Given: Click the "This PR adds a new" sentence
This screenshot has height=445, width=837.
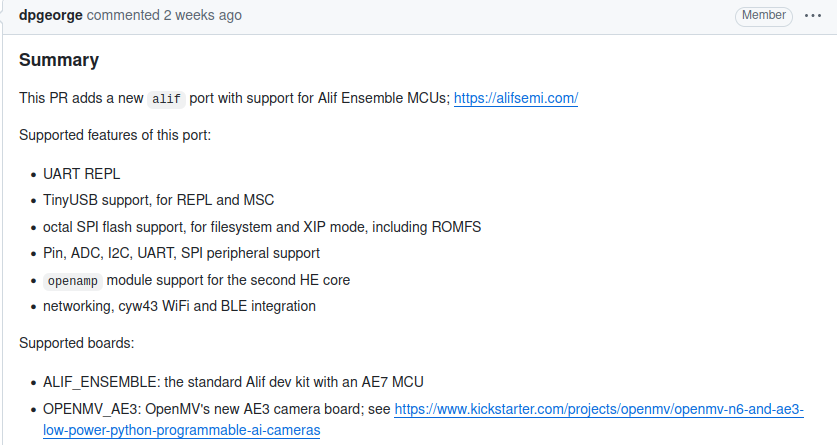Looking at the screenshot, I should pyautogui.click(x=80, y=98).
